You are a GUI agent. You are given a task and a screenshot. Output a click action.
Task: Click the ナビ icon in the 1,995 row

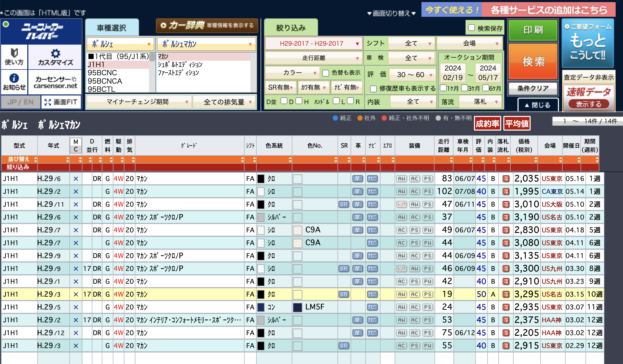click(x=372, y=192)
